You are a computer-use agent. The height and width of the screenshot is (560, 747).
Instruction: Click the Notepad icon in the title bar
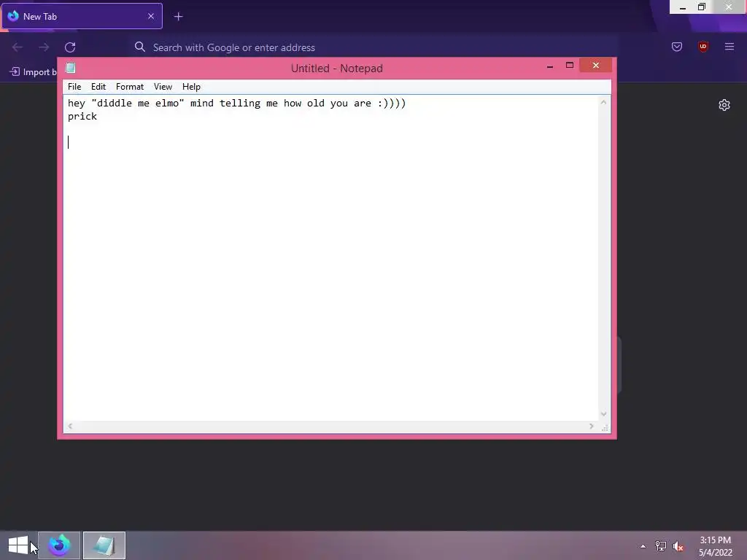[x=71, y=68]
